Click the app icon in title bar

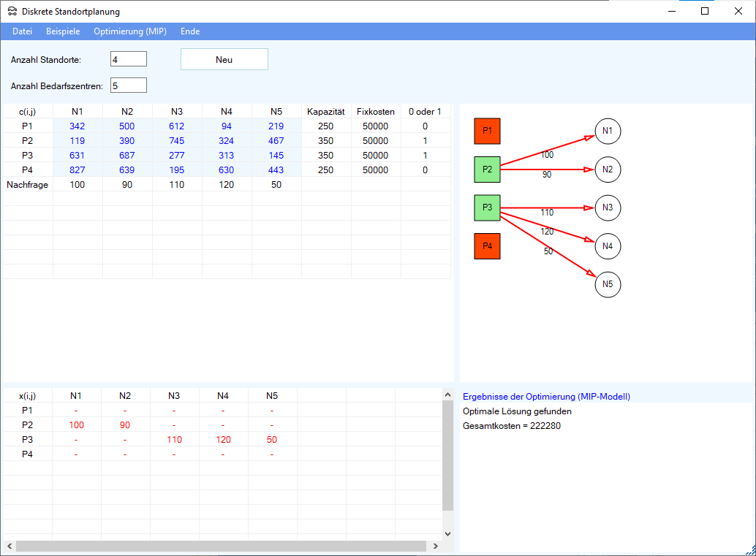click(x=12, y=12)
